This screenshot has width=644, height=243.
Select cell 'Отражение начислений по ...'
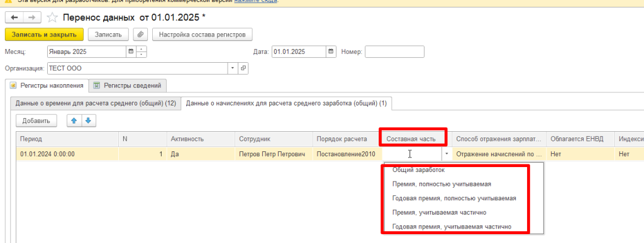[x=499, y=154]
